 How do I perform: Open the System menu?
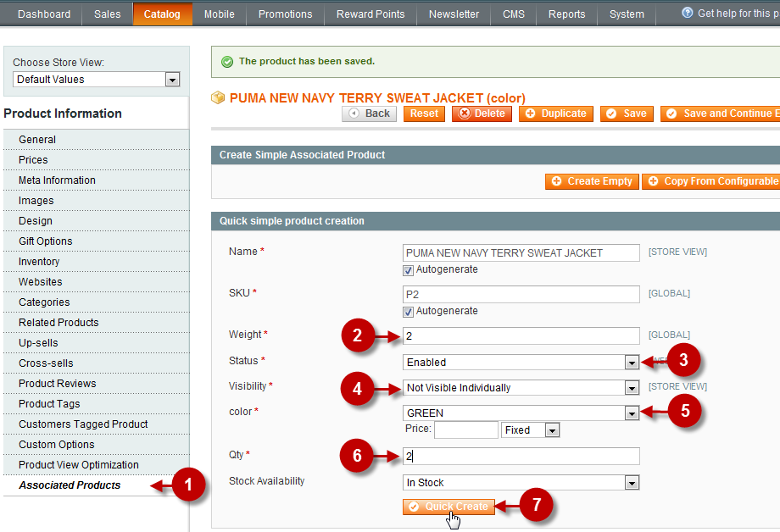(x=627, y=14)
